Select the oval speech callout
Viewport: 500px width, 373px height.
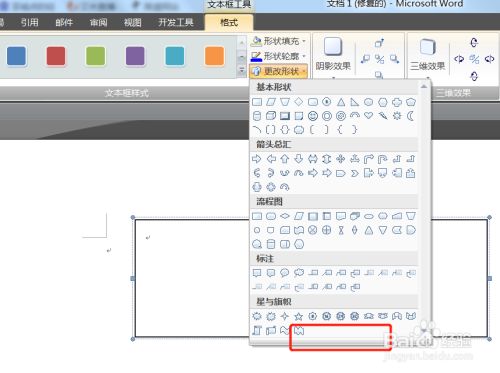pyautogui.click(x=285, y=273)
